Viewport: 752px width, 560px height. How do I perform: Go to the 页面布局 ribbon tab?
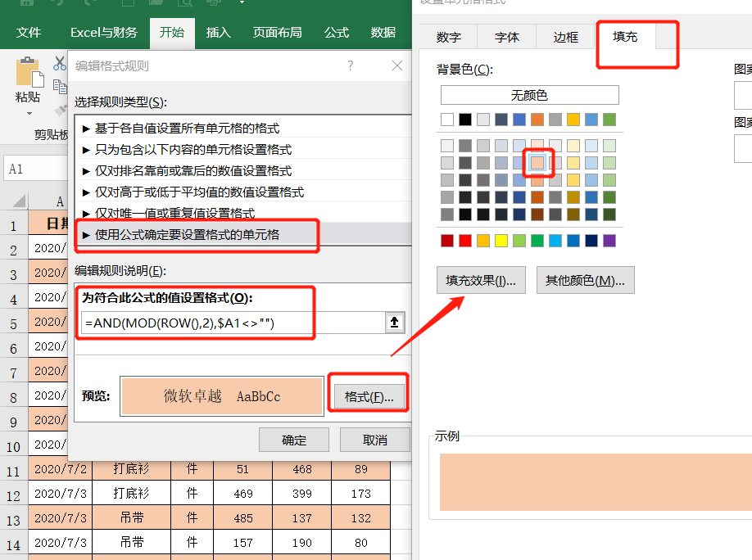tap(277, 33)
